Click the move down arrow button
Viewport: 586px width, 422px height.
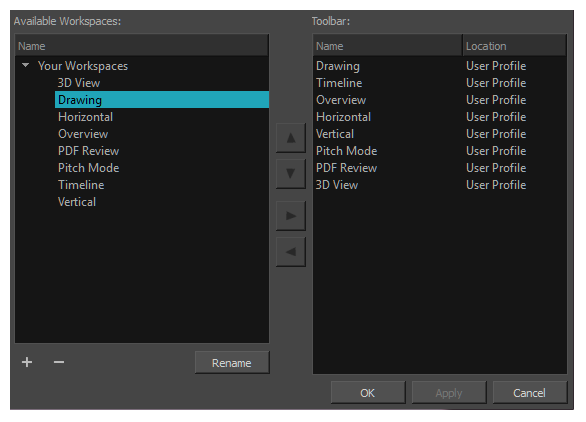tap(291, 174)
